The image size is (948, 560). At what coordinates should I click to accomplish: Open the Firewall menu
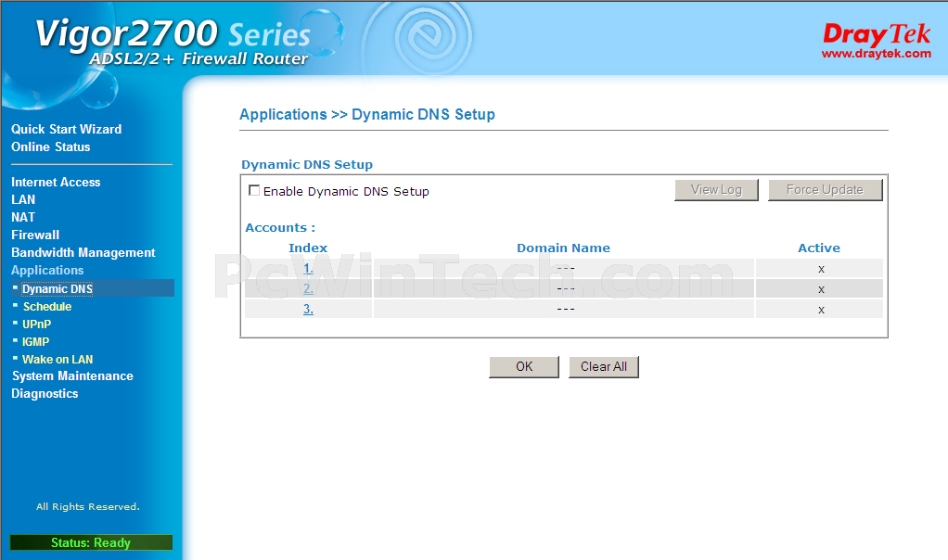click(x=35, y=235)
